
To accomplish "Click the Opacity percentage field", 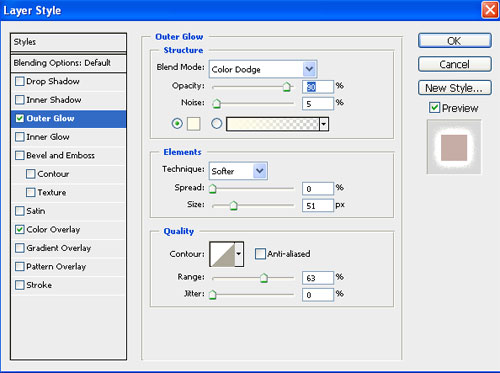I will click(318, 87).
